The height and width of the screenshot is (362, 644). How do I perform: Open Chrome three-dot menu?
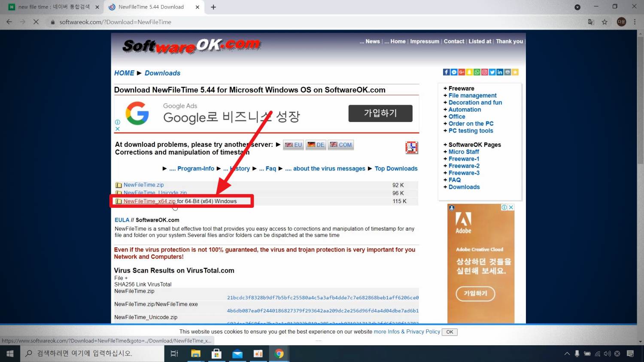(x=635, y=22)
